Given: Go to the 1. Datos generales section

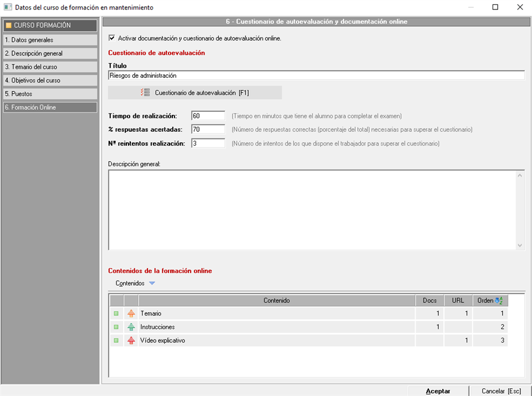Looking at the screenshot, I should [x=49, y=40].
